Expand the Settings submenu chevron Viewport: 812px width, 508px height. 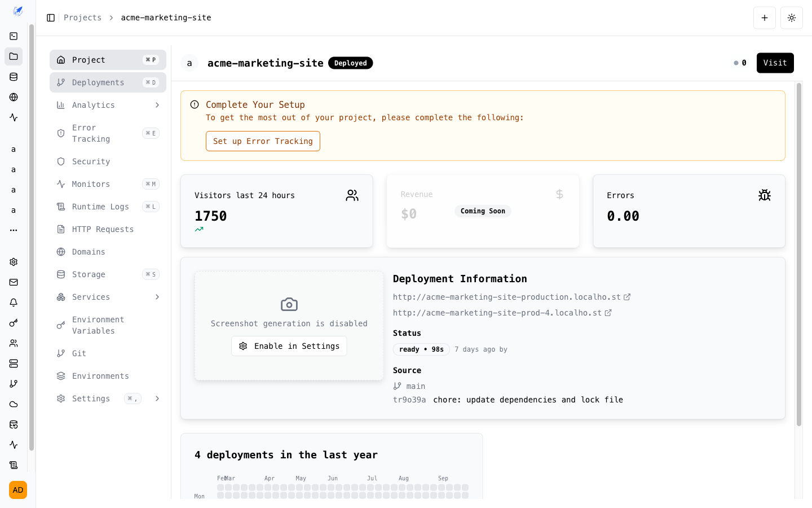point(157,398)
